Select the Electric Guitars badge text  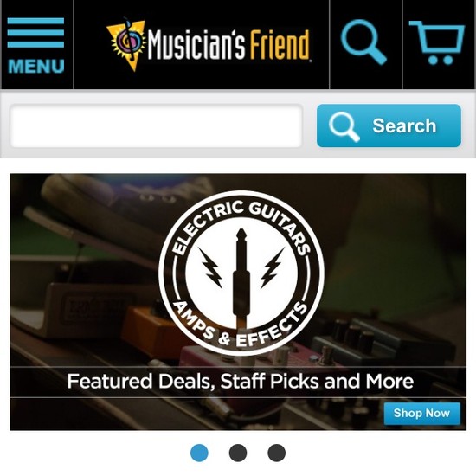[241, 226]
